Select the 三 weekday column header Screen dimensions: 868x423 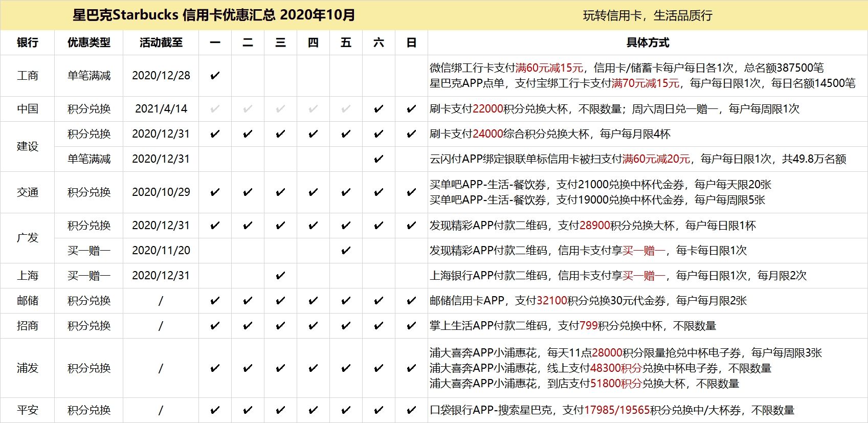(281, 42)
